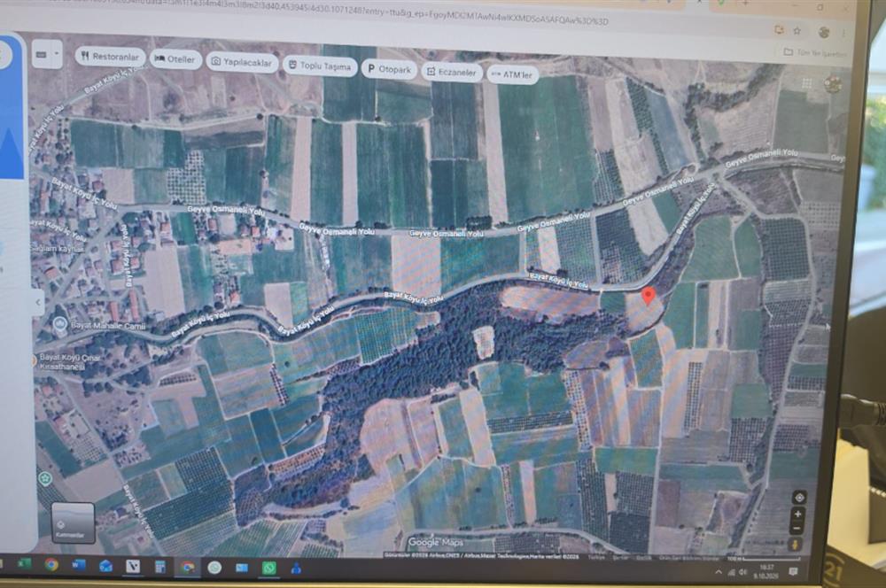This screenshot has height=588, width=886.
Task: Open the Google account avatar on the map
Action: (x=832, y=85)
